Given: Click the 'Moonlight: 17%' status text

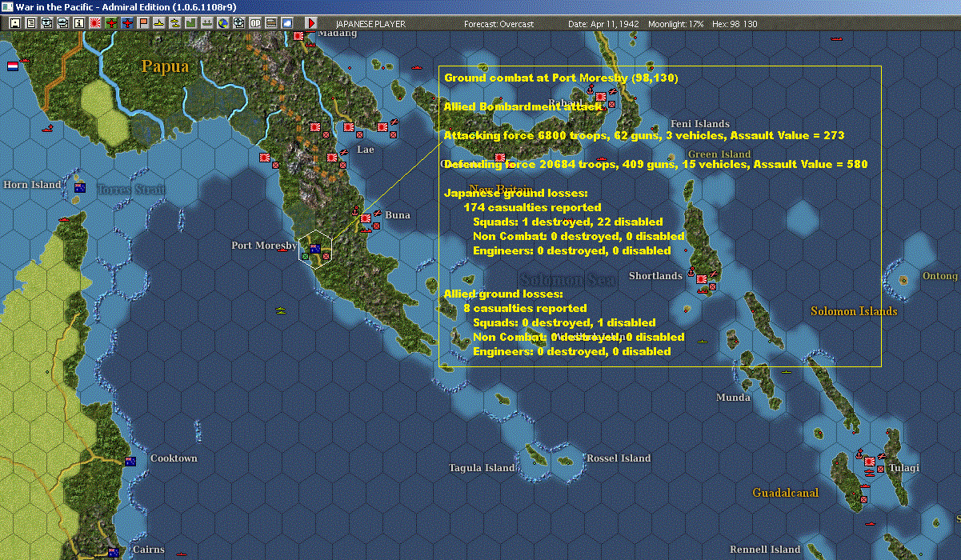Looking at the screenshot, I should (676, 24).
